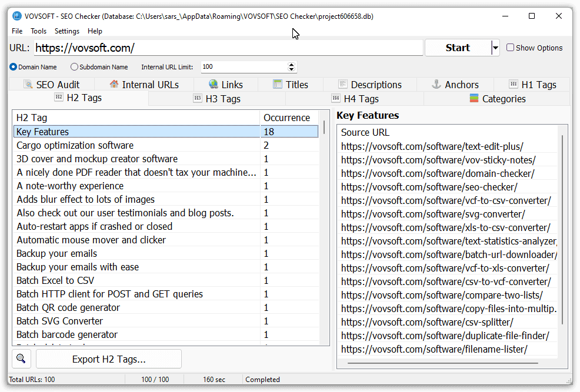
Task: Select the Subdomain Name radio button
Action: click(x=74, y=67)
